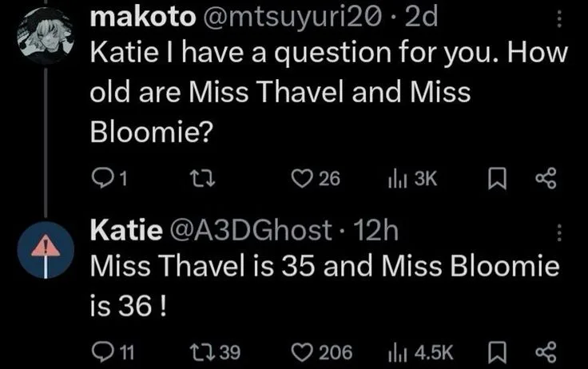This screenshot has width=588, height=369.
Task: Bookmark Katie's reply tweet
Action: tap(499, 350)
